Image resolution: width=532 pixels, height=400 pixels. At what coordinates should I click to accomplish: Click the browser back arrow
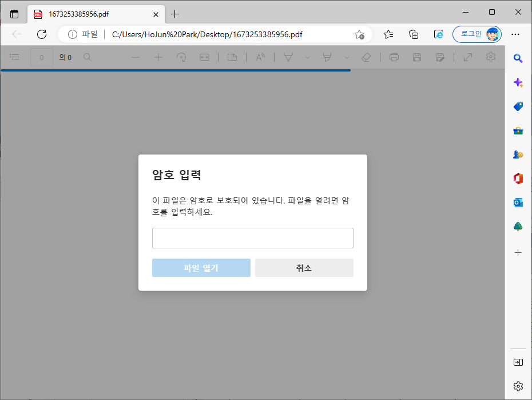[16, 34]
